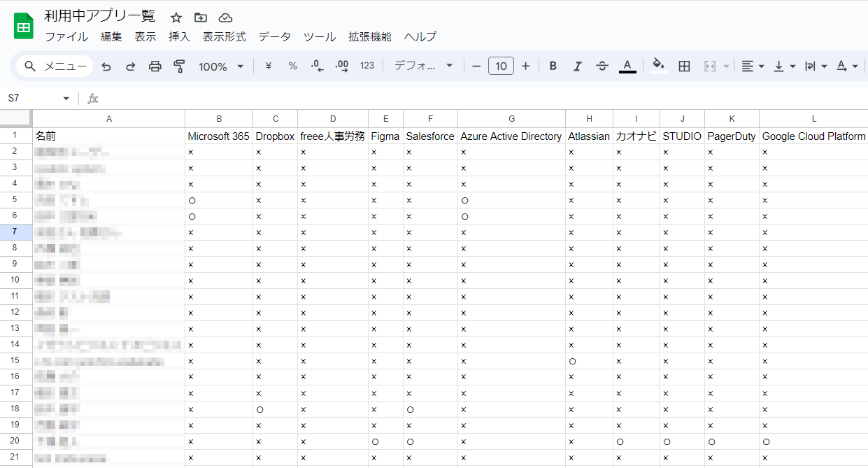Open the ツール menu

pyautogui.click(x=320, y=37)
